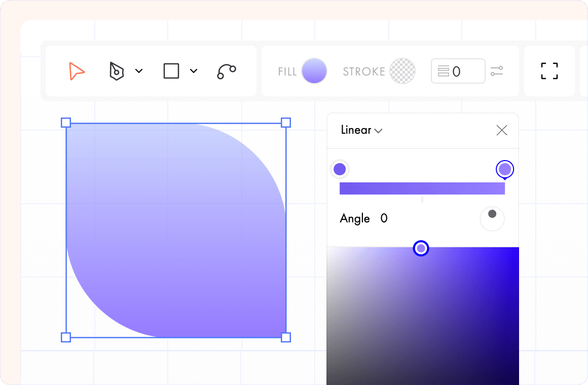
Task: Select the right gradient color stop
Action: click(x=504, y=169)
